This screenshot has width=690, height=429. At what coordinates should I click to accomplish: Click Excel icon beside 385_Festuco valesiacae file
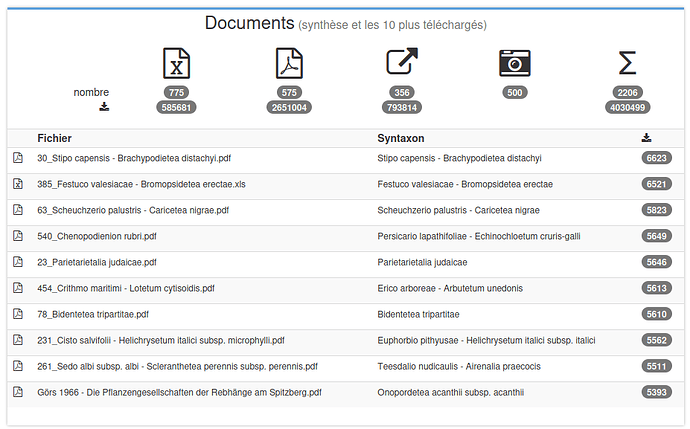18,183
